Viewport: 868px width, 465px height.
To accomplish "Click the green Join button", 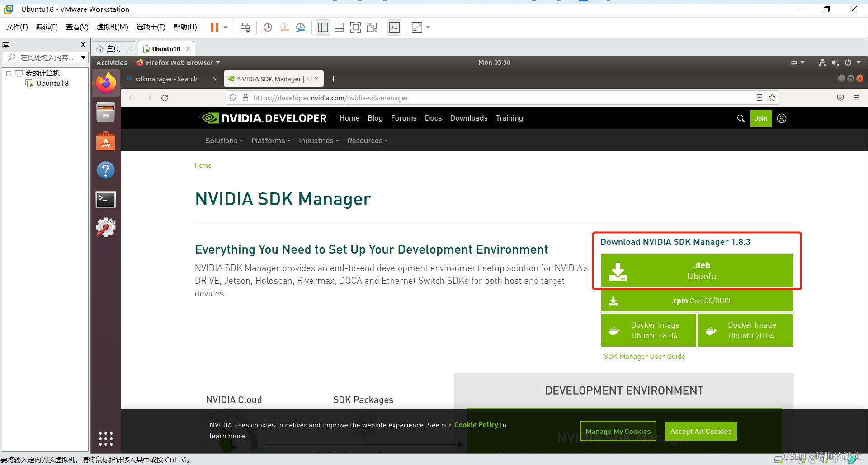I will [761, 118].
